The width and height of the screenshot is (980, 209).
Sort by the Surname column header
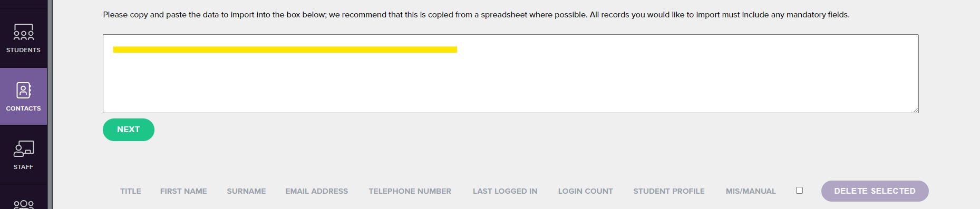[x=246, y=191]
